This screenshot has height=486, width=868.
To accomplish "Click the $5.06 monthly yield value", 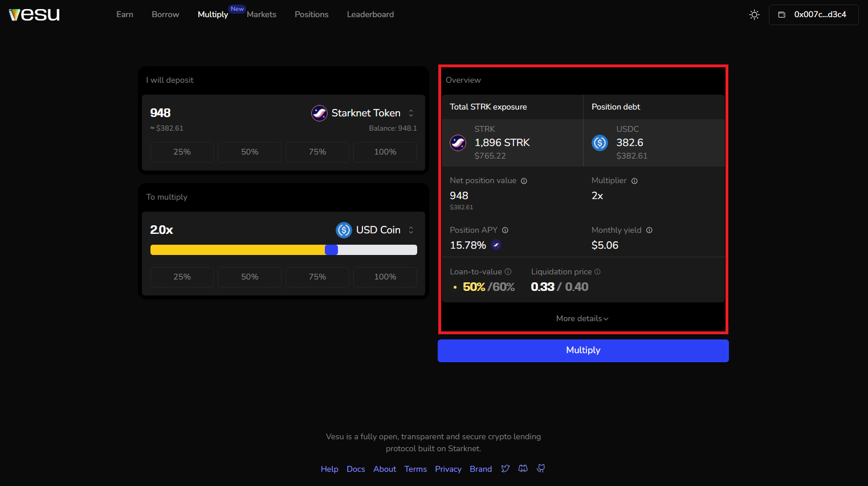I will [x=605, y=245].
